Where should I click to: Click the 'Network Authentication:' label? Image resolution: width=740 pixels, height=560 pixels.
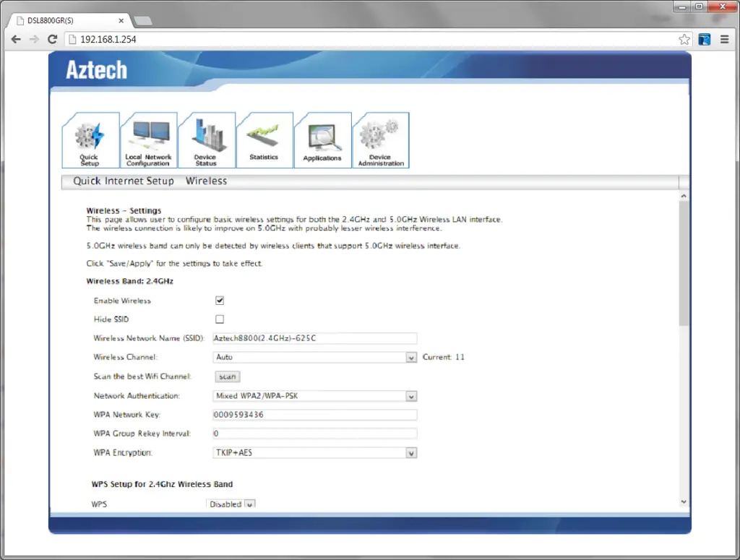(137, 396)
